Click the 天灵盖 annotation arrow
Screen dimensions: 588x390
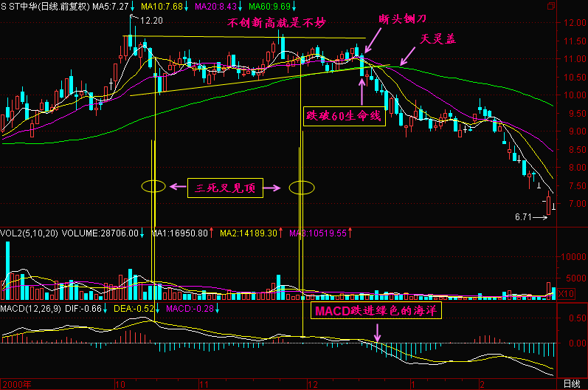click(404, 56)
